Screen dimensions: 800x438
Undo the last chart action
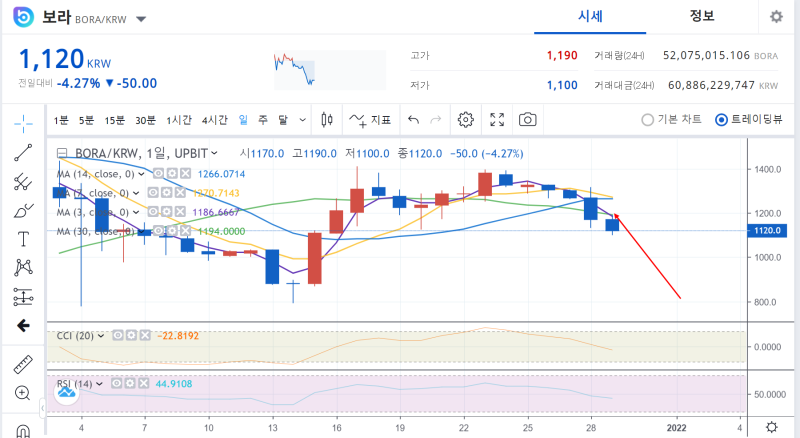tap(413, 120)
